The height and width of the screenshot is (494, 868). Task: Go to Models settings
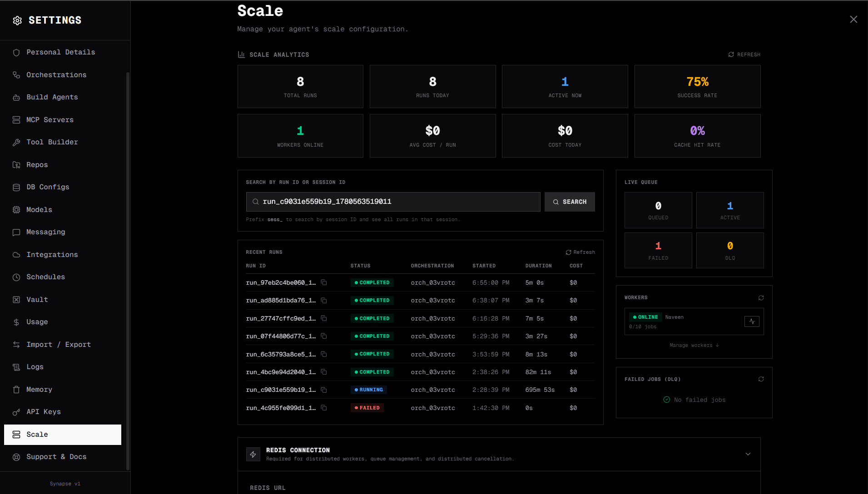pos(63,210)
